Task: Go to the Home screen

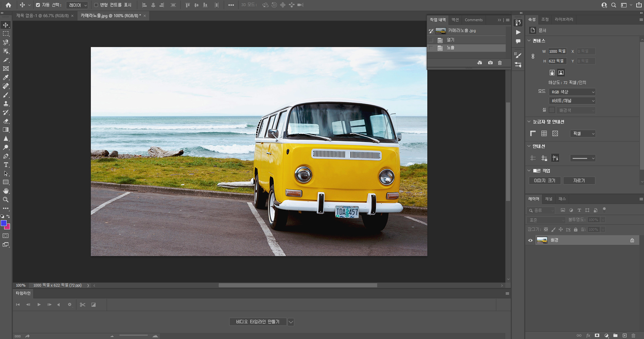Action: point(8,5)
